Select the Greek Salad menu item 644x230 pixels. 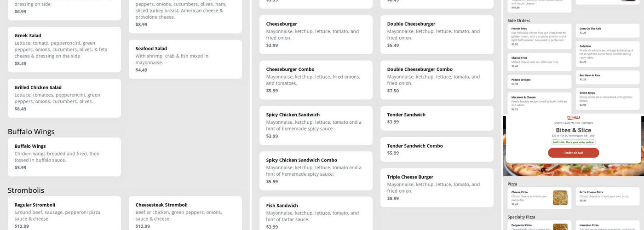tap(64, 49)
